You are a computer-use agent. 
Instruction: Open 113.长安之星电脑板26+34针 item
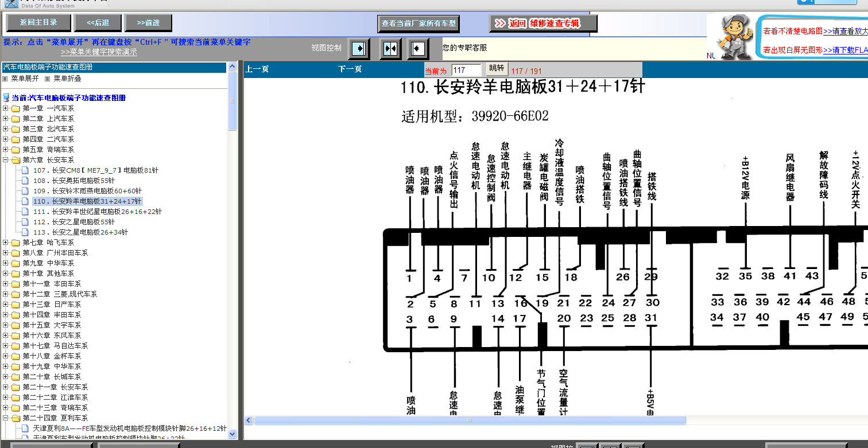(x=80, y=232)
